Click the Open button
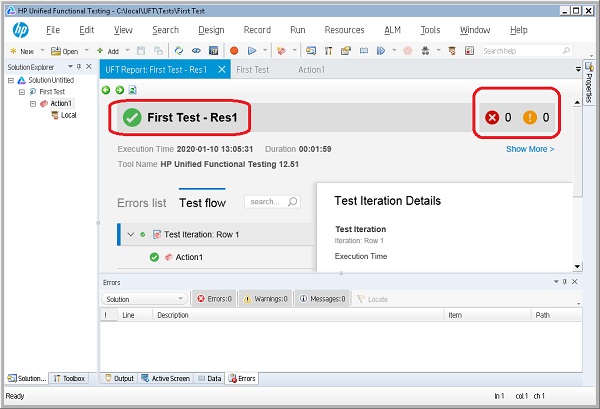 click(x=65, y=51)
